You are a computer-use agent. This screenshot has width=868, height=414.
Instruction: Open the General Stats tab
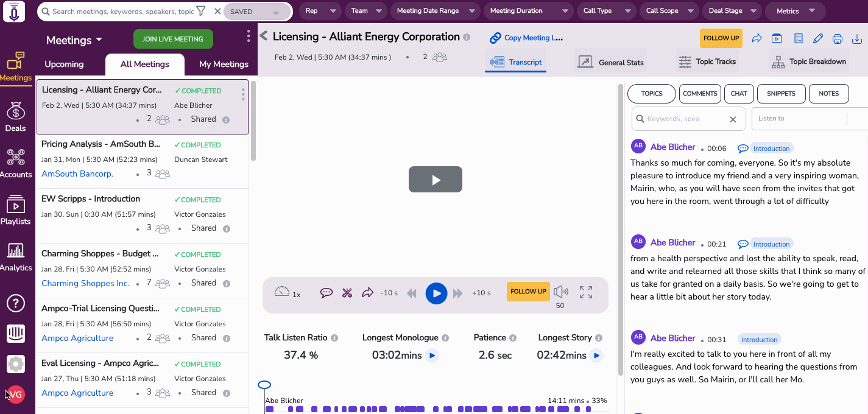click(611, 62)
